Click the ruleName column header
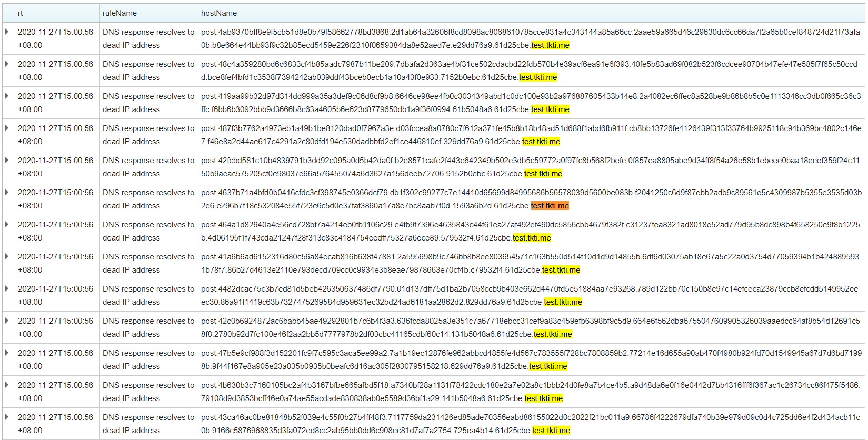868x440 pixels. click(x=119, y=13)
